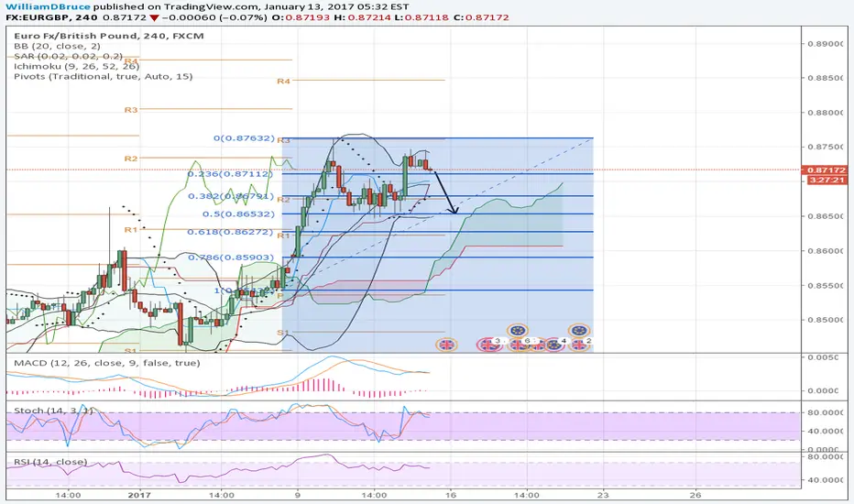Click the 0.85500 price axis label
The width and height of the screenshot is (854, 504).
(826, 286)
